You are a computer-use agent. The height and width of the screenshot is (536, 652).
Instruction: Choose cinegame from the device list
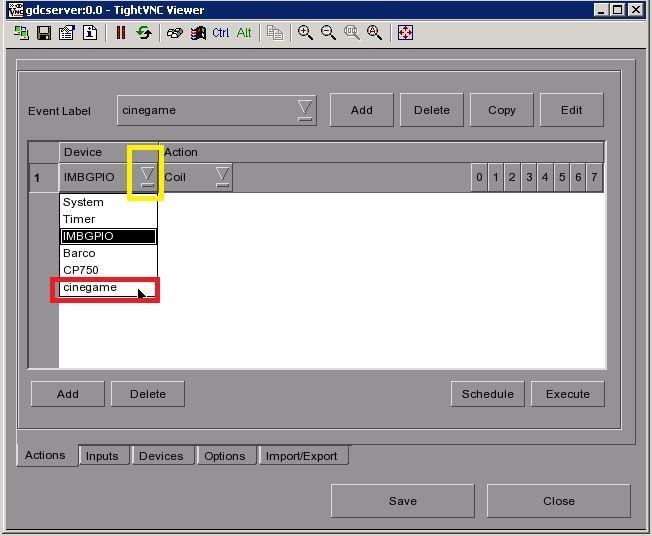click(108, 288)
